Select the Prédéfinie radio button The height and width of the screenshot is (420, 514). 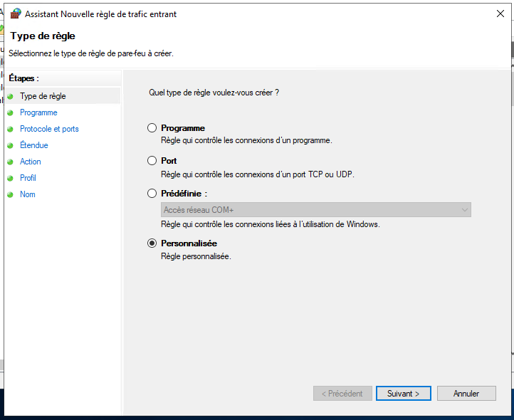152,194
